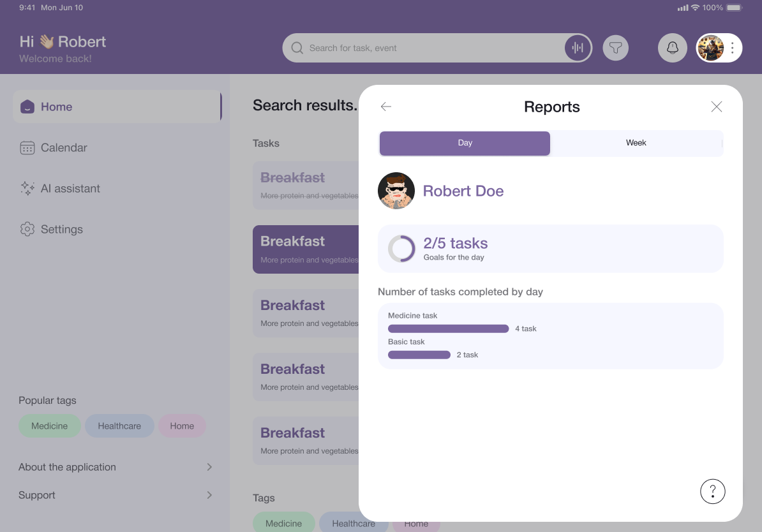The height and width of the screenshot is (532, 762).
Task: Open notifications bell icon
Action: [672, 48]
